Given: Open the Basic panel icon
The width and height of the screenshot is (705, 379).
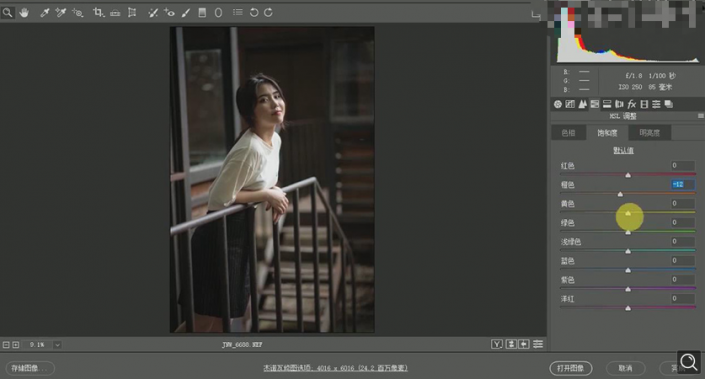Looking at the screenshot, I should click(558, 104).
